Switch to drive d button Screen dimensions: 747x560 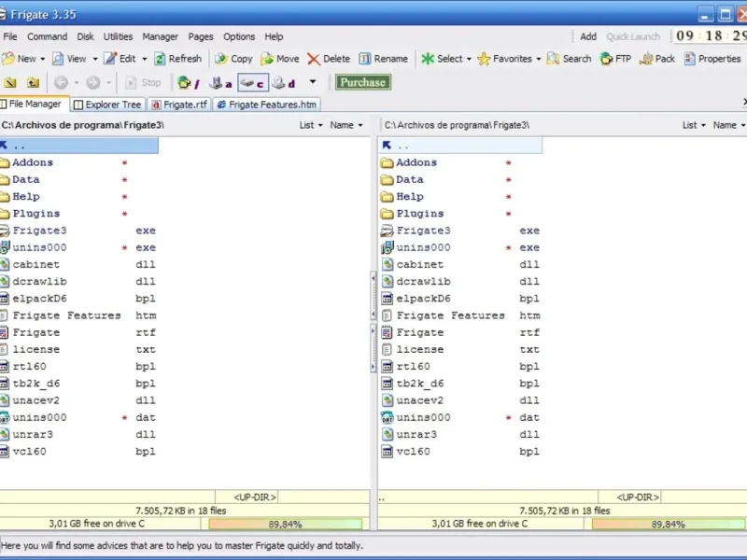pyautogui.click(x=283, y=82)
